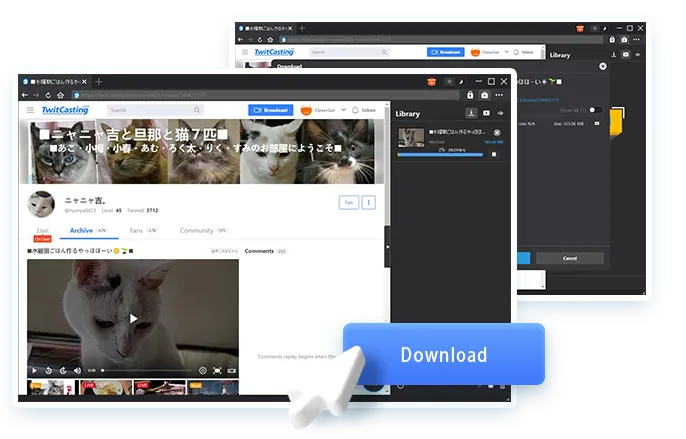Click the address bar URL in the front window
Viewport: 686px width, 439px height.
266,95
